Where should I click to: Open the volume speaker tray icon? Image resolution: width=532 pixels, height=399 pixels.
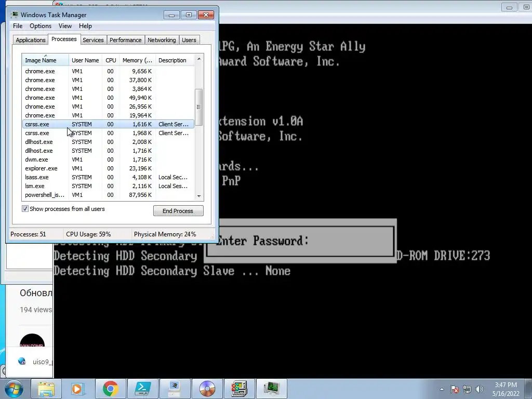(x=480, y=389)
